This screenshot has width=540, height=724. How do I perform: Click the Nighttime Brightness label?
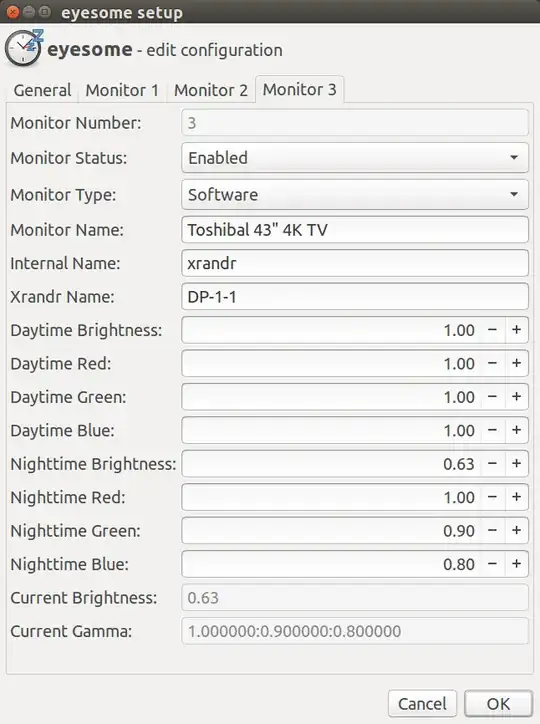tap(93, 464)
